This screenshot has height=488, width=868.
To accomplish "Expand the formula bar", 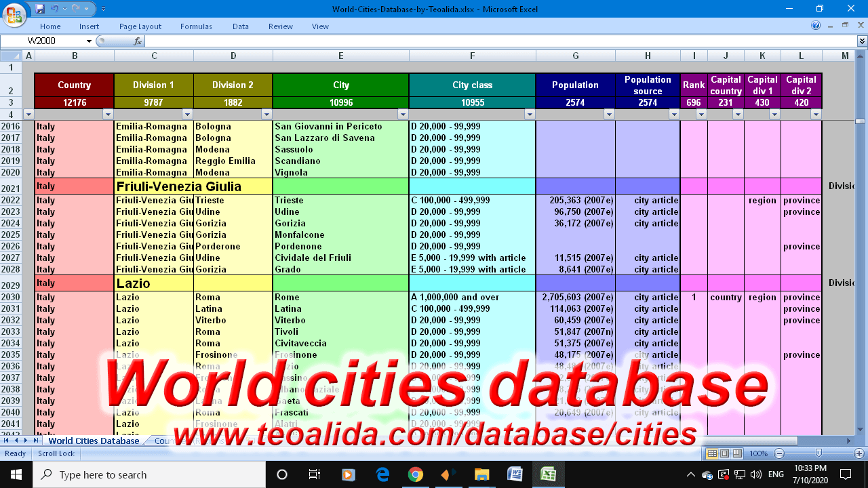I will pos(862,41).
